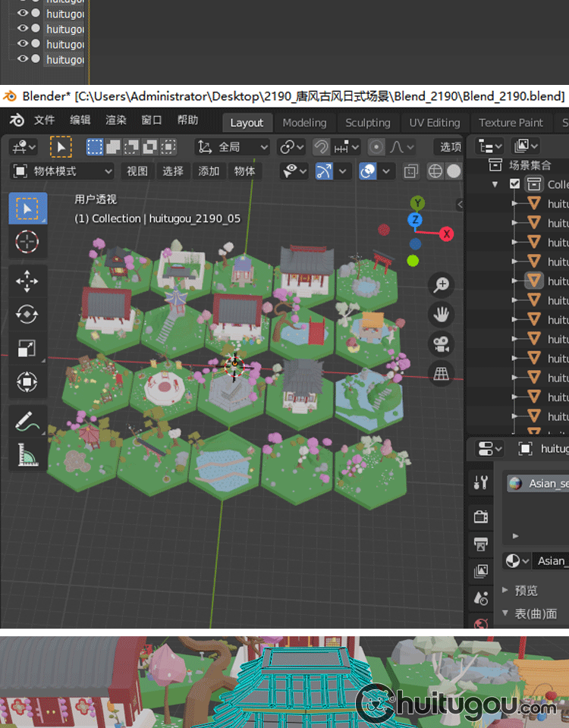Switch to orthographic with the grid icon
The width and height of the screenshot is (569, 728).
[441, 372]
